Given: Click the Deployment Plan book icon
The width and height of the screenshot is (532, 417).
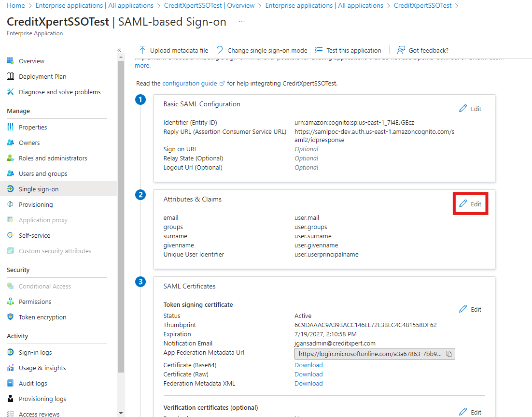Looking at the screenshot, I should [x=11, y=76].
